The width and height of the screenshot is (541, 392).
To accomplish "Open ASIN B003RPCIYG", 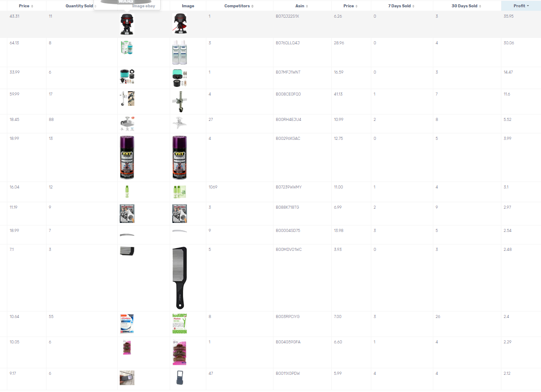I will tap(287, 317).
